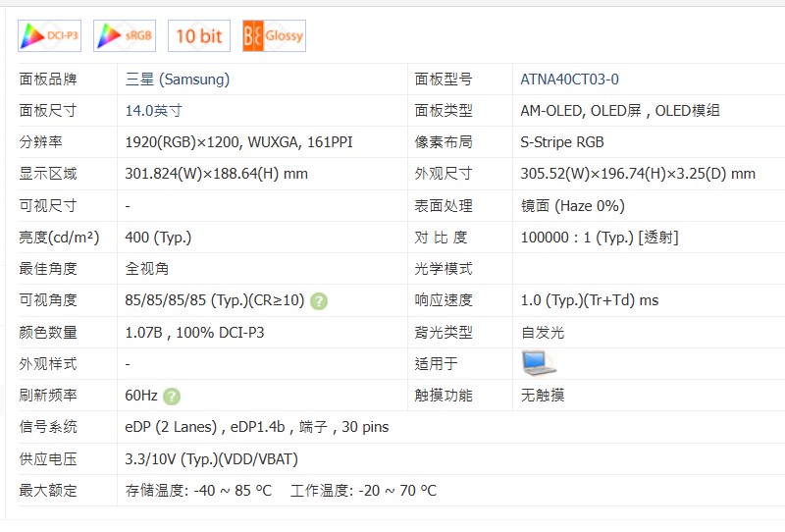Click the 1.0 (Typ.)(Tr+Td) ms response value
Viewport: 785px width, 532px height.
tap(589, 300)
